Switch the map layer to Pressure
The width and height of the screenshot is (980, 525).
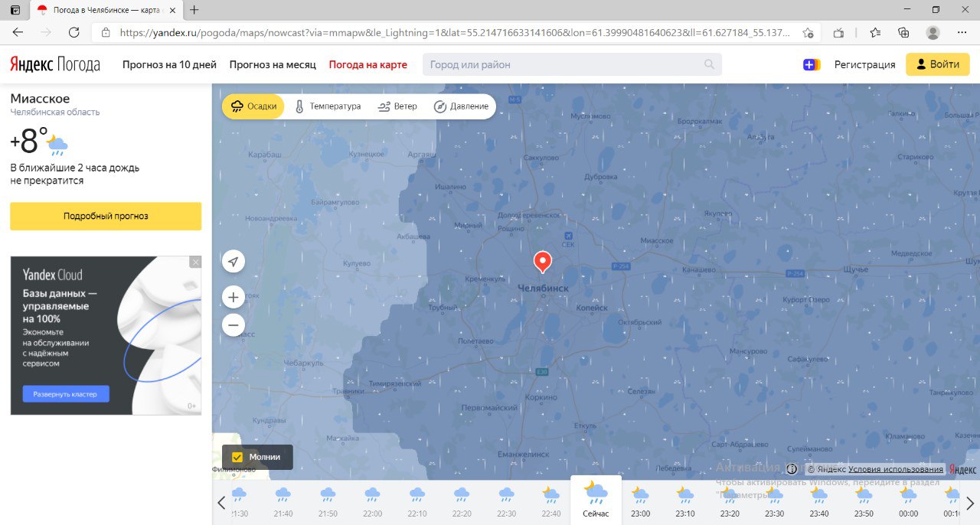[x=461, y=106]
